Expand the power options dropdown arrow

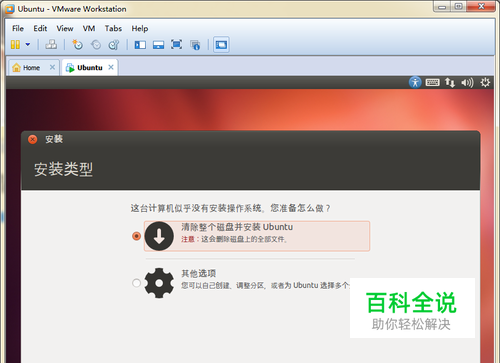click(x=28, y=44)
